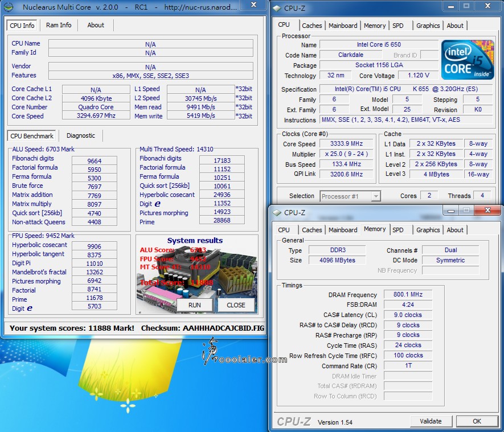This screenshot has width=504, height=432.
Task: Click the status text "Your system scores: 11888 Mark!"
Action: coord(72,328)
